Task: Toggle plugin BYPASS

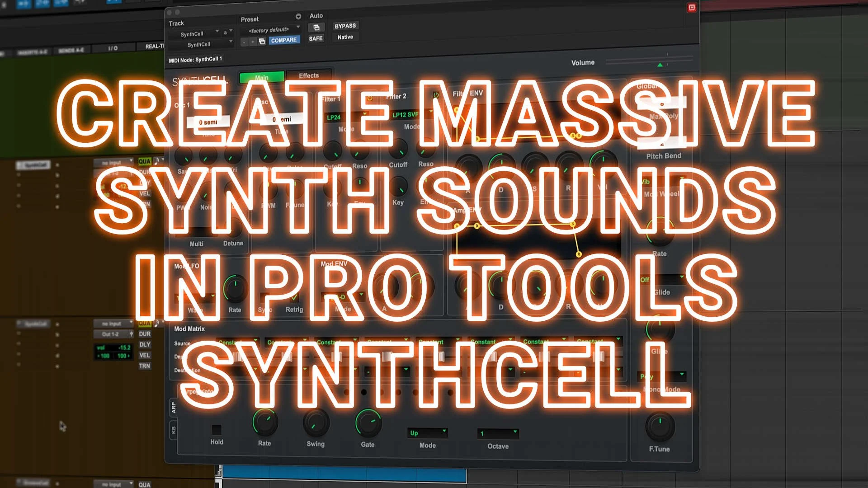Action: [x=345, y=26]
